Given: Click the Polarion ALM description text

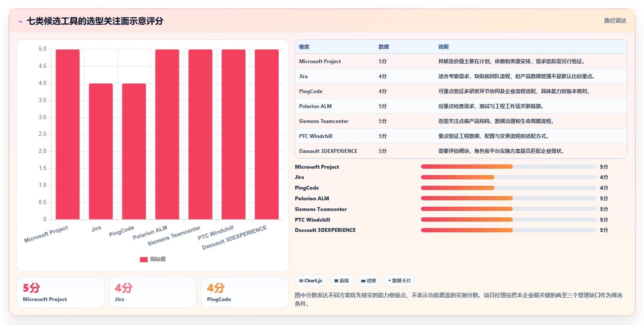Looking at the screenshot, I should (491, 106).
